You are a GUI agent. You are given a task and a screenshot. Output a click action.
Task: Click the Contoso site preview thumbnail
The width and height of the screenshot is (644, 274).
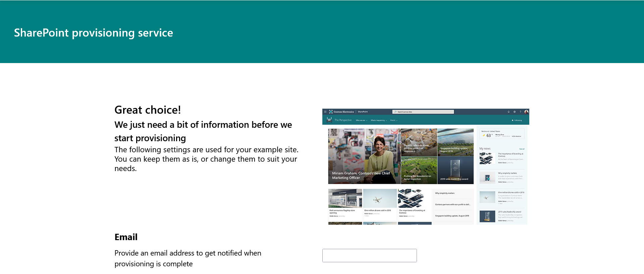[x=426, y=167]
